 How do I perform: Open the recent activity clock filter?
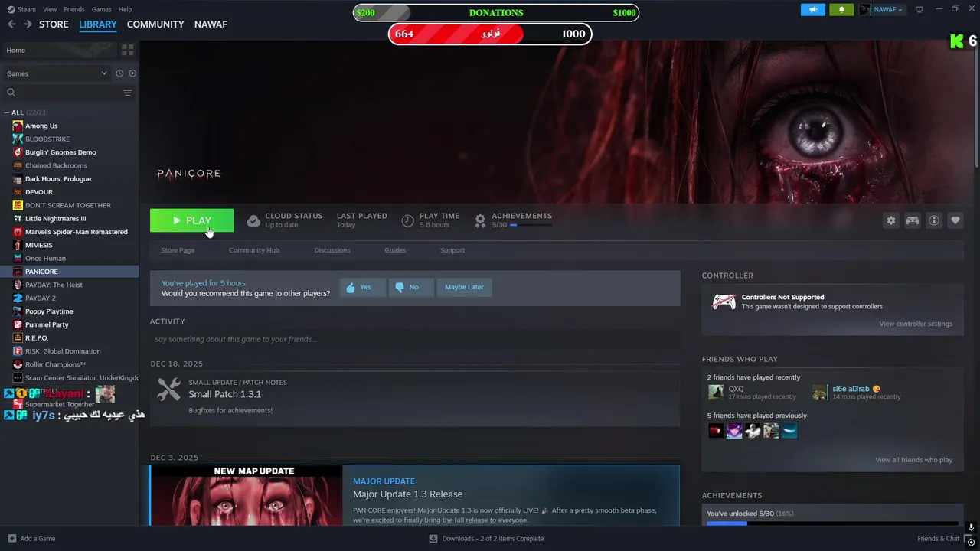pos(119,73)
